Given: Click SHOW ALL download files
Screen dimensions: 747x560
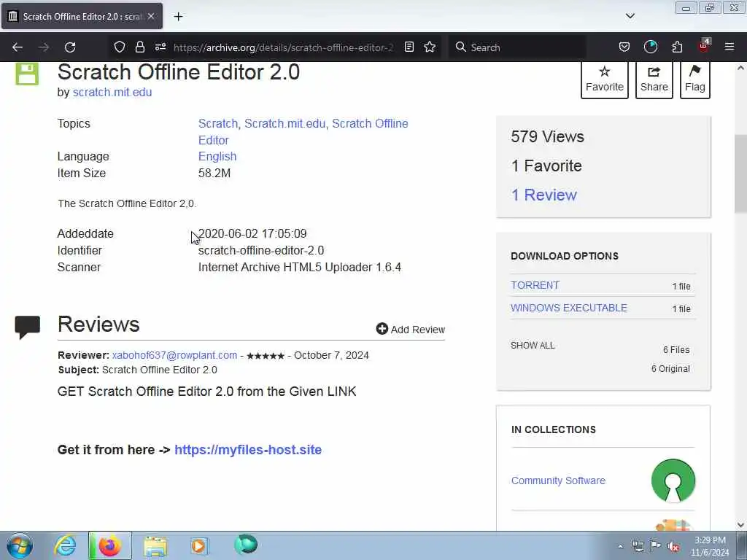Looking at the screenshot, I should point(533,346).
